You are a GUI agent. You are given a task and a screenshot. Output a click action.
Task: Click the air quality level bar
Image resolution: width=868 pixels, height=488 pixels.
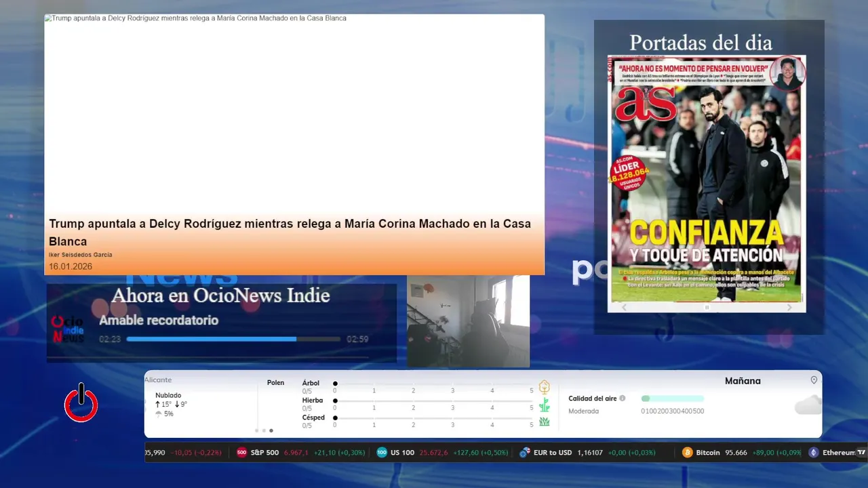tap(673, 399)
